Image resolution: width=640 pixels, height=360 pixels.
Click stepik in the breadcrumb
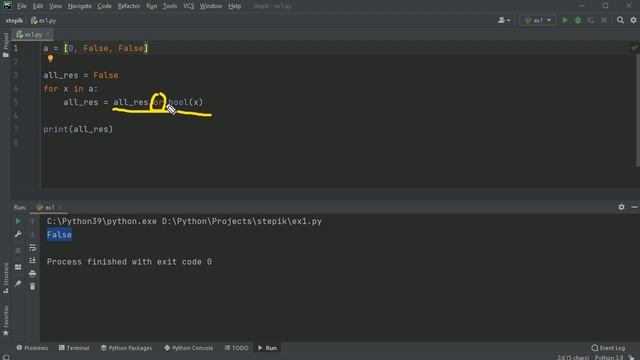click(x=14, y=20)
